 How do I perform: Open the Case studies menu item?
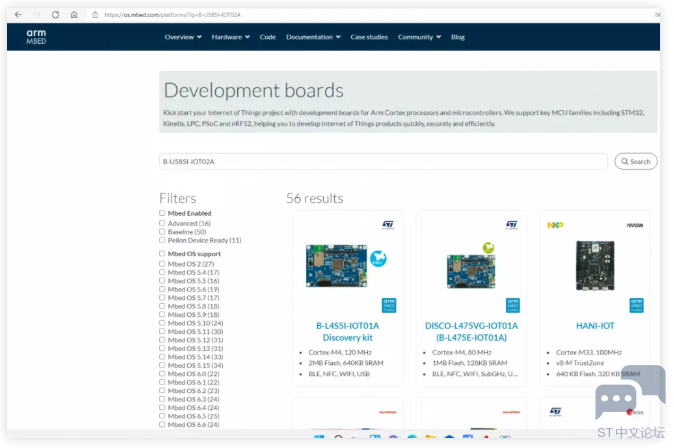tap(369, 37)
